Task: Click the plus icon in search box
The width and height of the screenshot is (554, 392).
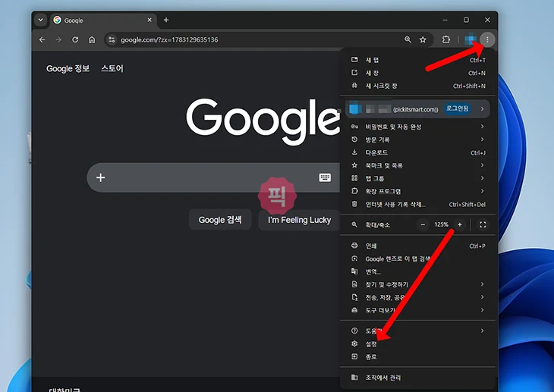Action: click(x=101, y=177)
